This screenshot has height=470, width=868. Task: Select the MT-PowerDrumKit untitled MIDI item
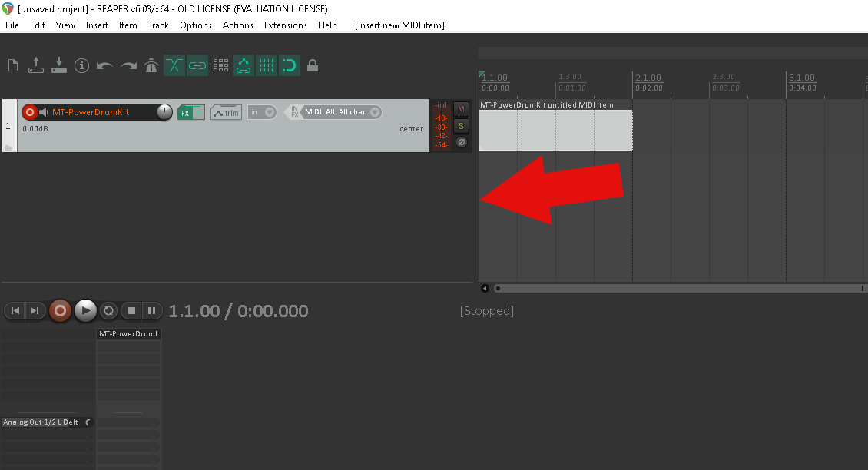click(556, 131)
